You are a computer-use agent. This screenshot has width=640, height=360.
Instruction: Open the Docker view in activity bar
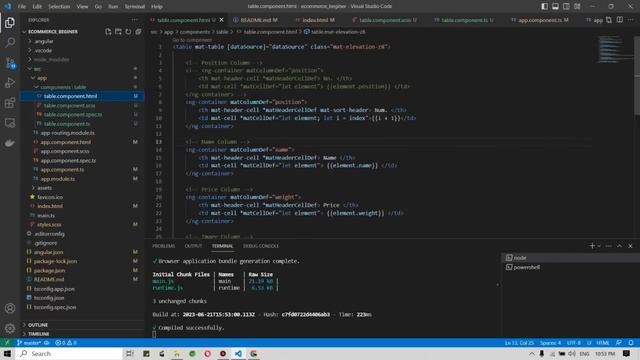point(10,143)
